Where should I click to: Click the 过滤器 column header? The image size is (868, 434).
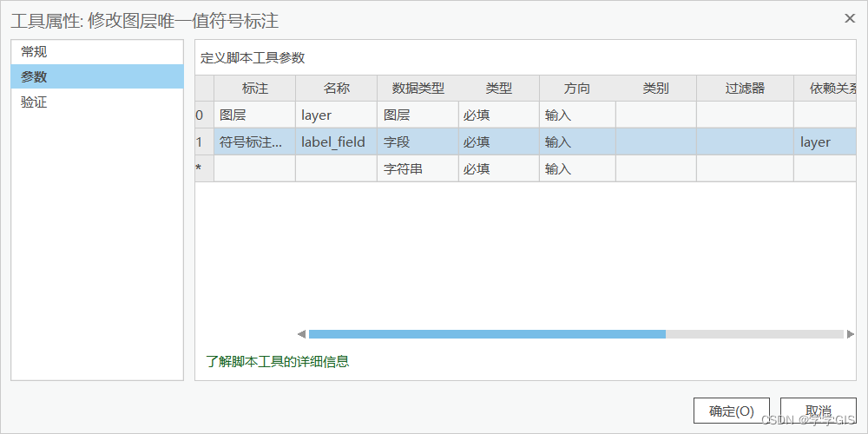(745, 89)
